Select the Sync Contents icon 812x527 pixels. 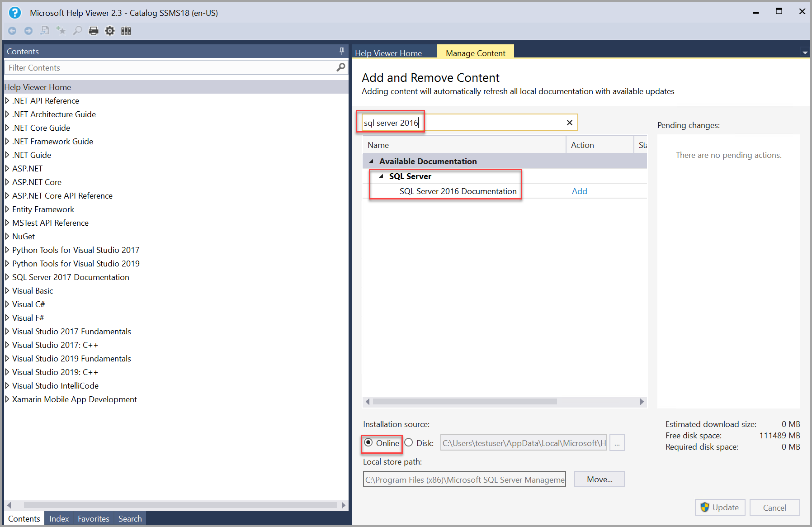(45, 30)
